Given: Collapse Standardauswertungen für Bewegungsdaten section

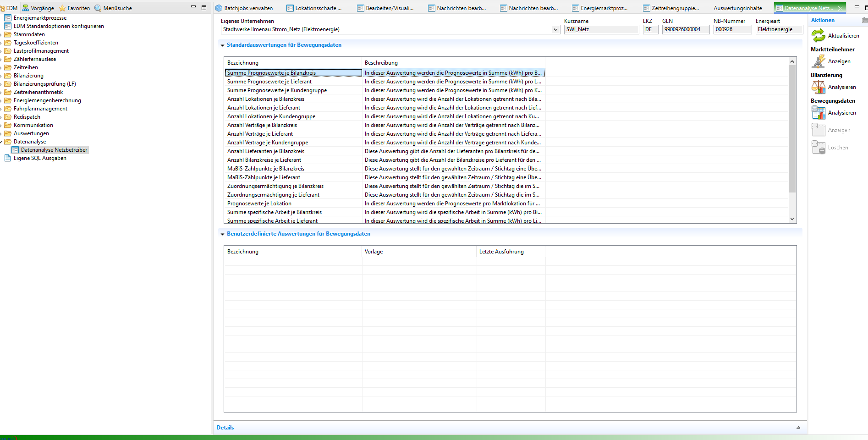Looking at the screenshot, I should click(223, 45).
